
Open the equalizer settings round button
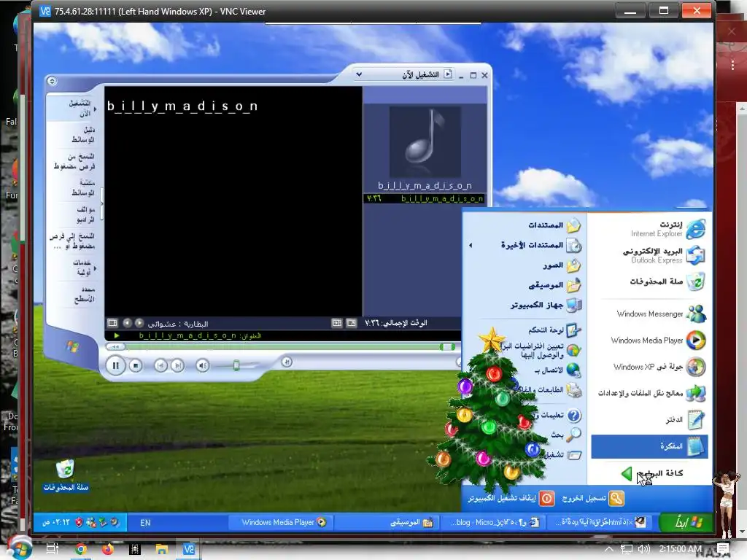[x=287, y=362]
